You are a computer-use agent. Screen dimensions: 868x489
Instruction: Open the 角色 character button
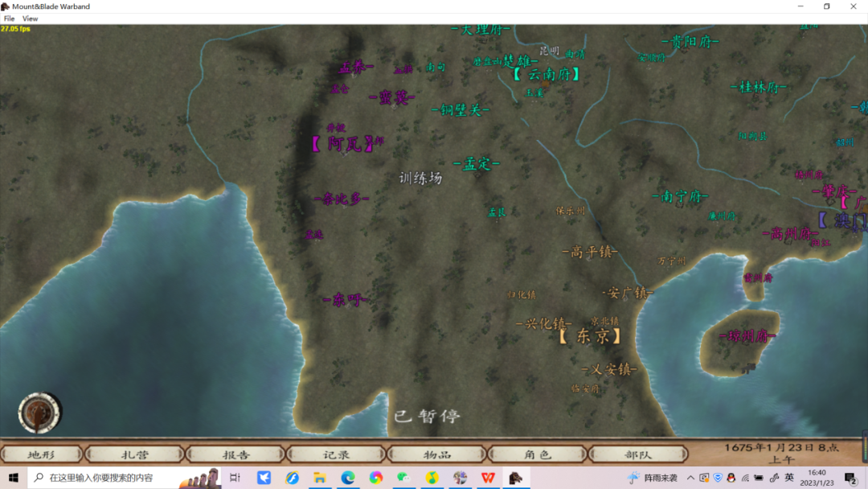538,454
